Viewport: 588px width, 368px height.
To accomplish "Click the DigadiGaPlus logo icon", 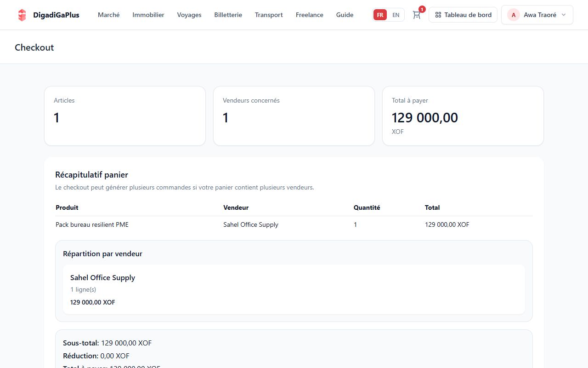I will (22, 15).
